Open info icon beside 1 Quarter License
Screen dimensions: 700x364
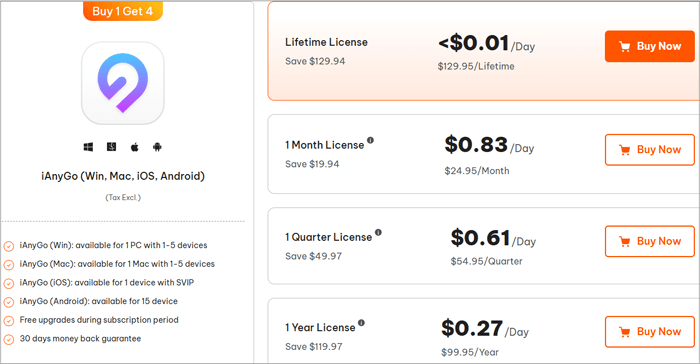[378, 232]
